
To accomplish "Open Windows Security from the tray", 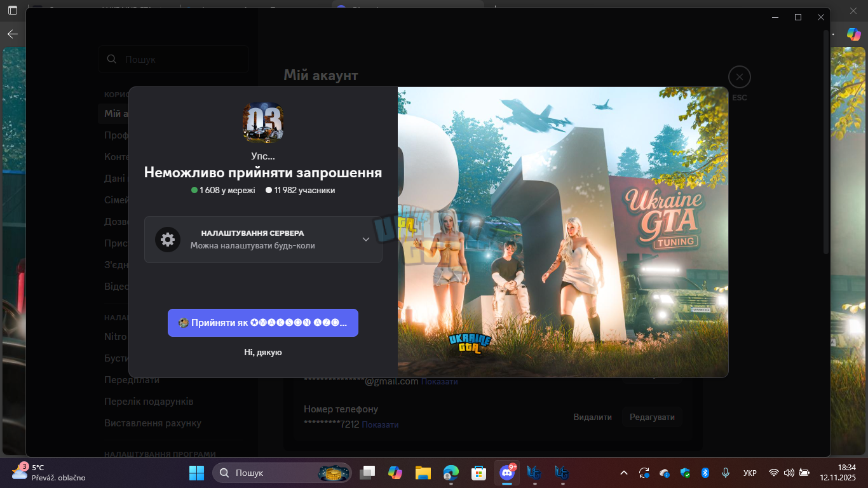I will pyautogui.click(x=685, y=473).
